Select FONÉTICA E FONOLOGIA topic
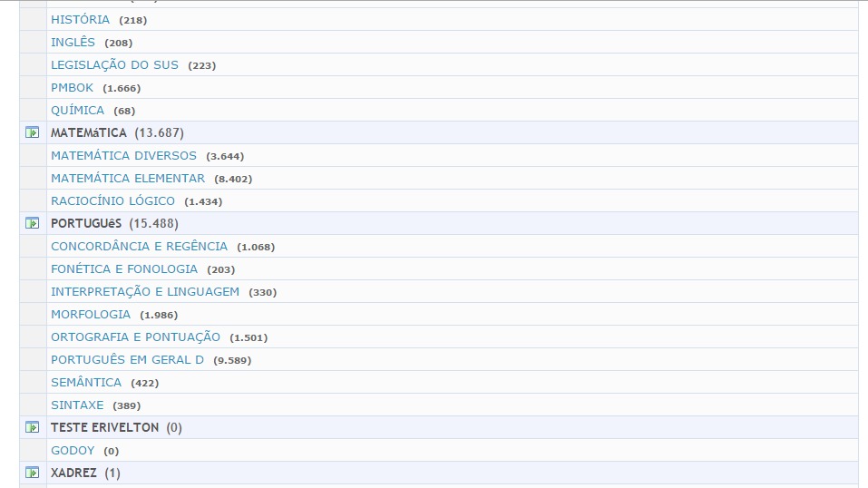Image resolution: width=868 pixels, height=488 pixels. coord(124,268)
